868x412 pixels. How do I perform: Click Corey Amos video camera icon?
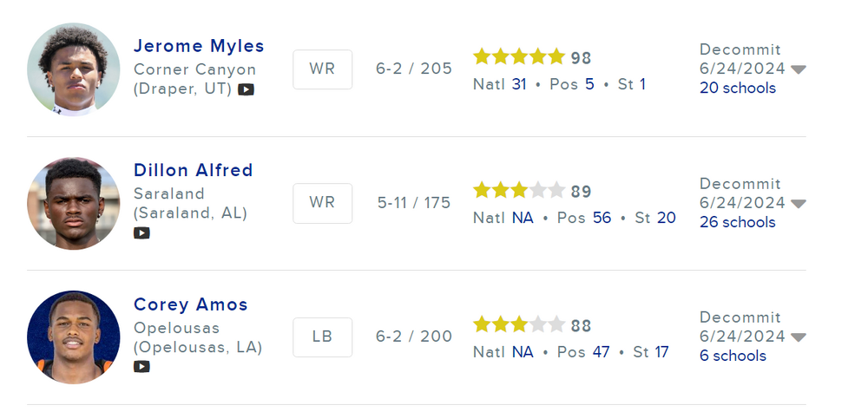tap(141, 366)
